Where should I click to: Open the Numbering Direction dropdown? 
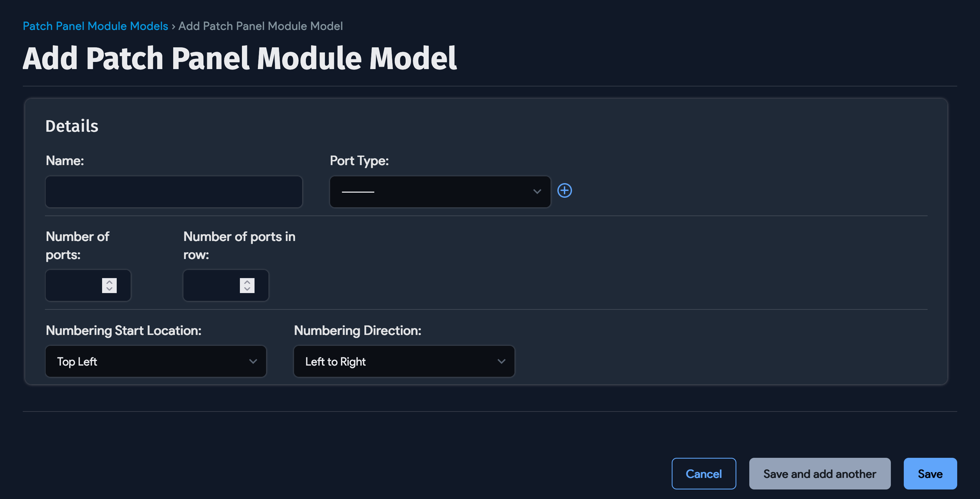[404, 361]
